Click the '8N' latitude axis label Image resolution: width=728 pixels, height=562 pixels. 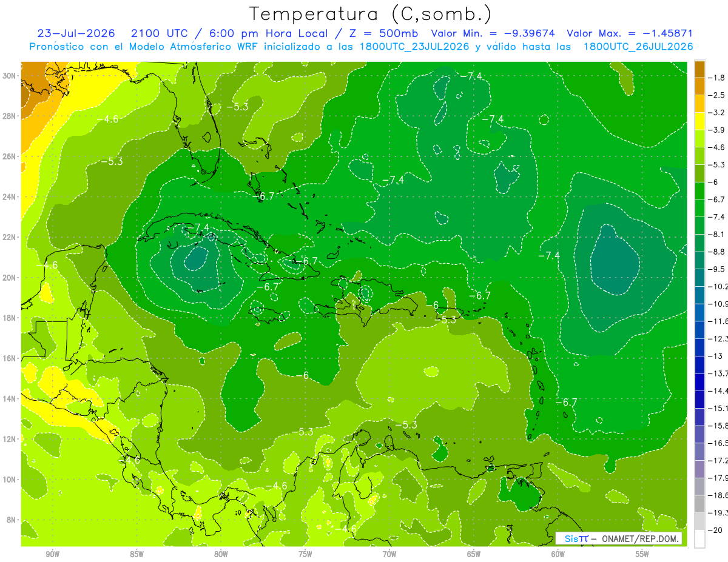(12, 520)
